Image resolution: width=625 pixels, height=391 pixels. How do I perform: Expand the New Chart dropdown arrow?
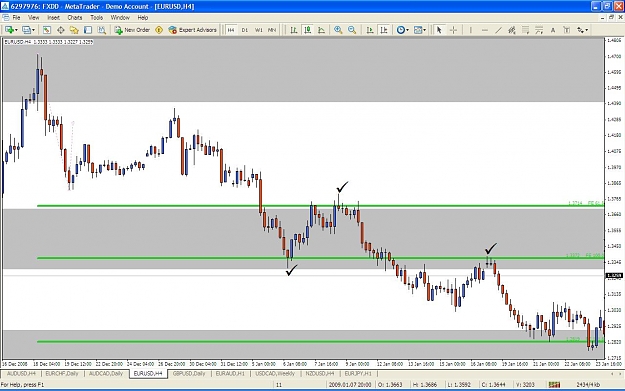(x=16, y=30)
